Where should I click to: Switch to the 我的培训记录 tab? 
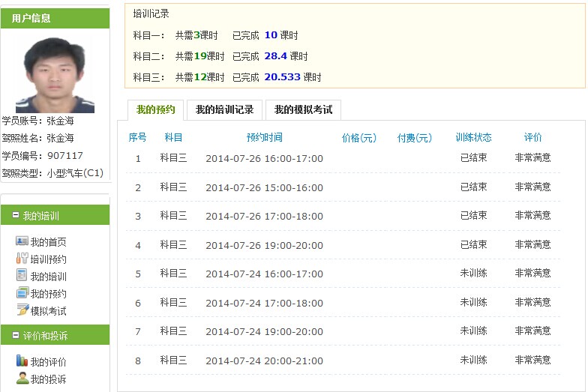coord(224,110)
